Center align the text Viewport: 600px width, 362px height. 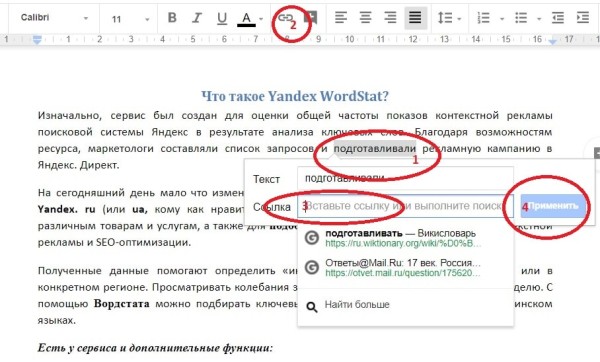(x=365, y=18)
